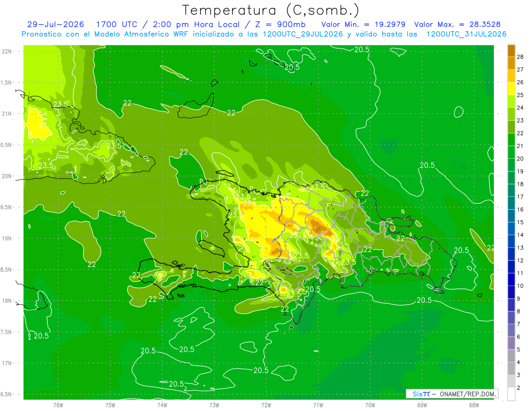Click the color bar label "12"
The height and width of the screenshot is (411, 532).
pyautogui.click(x=520, y=260)
